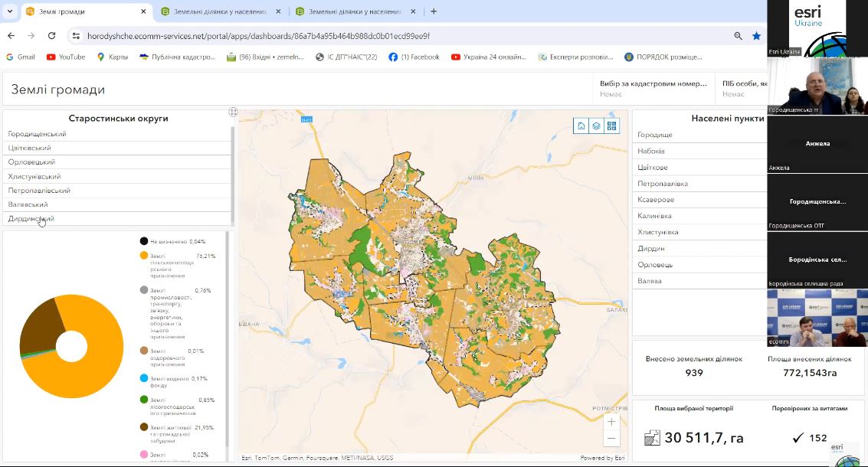
Task: Click the map Home extent button
Action: point(581,126)
